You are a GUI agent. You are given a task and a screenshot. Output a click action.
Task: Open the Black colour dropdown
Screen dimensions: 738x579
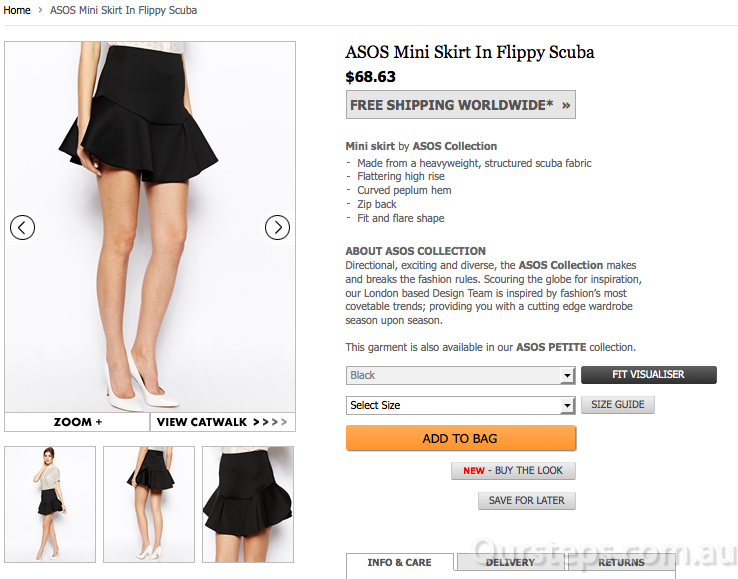tap(460, 375)
